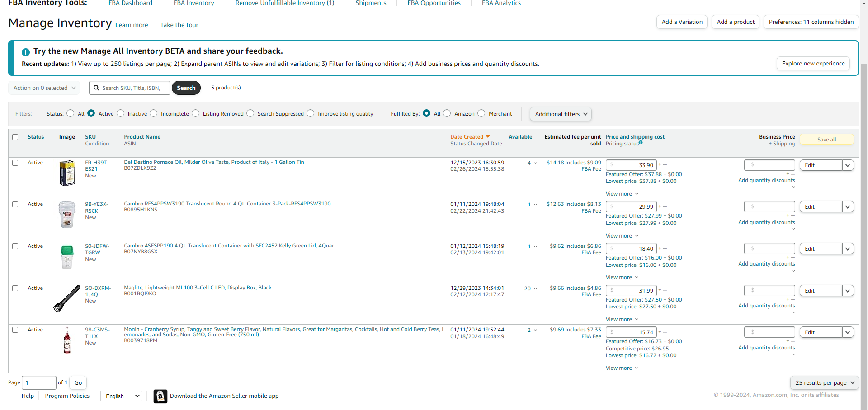Open the Del Destino Pomace Oil product image
Image resolution: width=868 pixels, height=410 pixels.
tap(67, 173)
